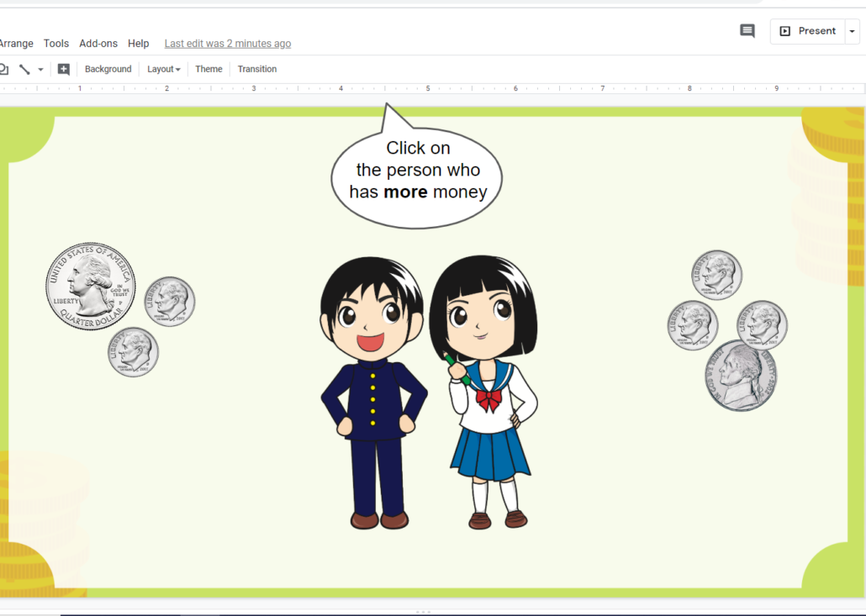
Task: Open the Tools menu
Action: pos(55,43)
